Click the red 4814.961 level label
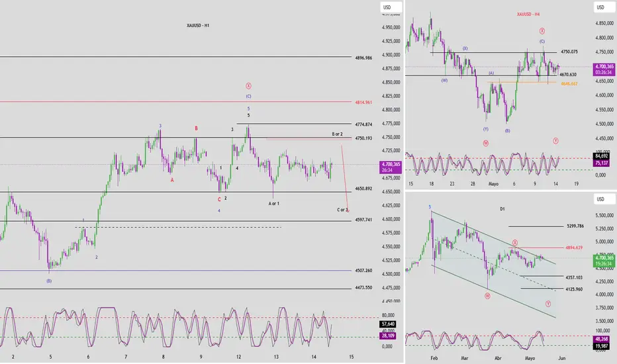Viewport: 617px width, 364px height. point(363,103)
